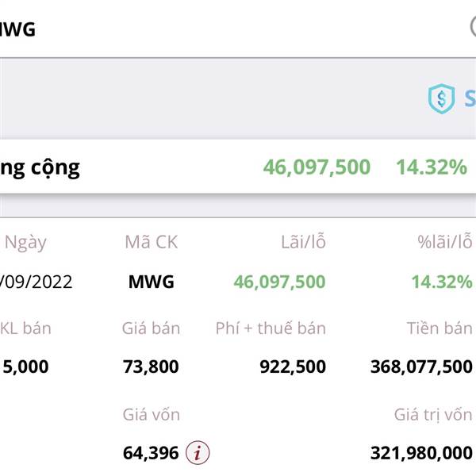Screen dimensions: 476x476
Task: Click the total profit 46,097,500 value
Action: coord(317,167)
